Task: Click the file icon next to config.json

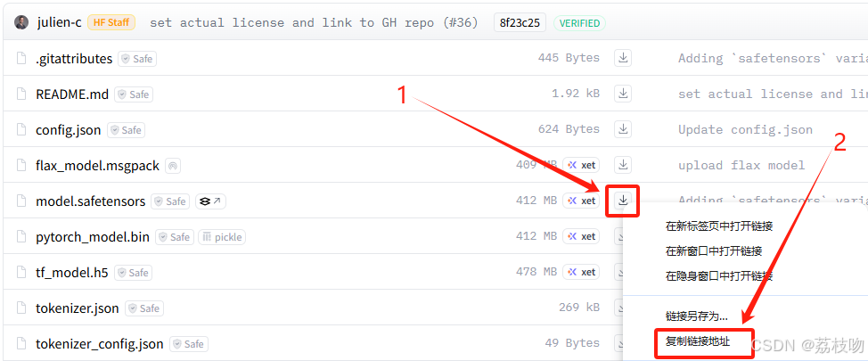Action: tap(21, 129)
